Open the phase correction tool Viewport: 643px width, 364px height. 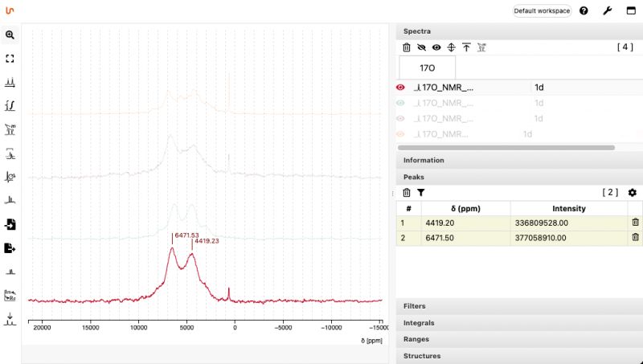coord(10,177)
